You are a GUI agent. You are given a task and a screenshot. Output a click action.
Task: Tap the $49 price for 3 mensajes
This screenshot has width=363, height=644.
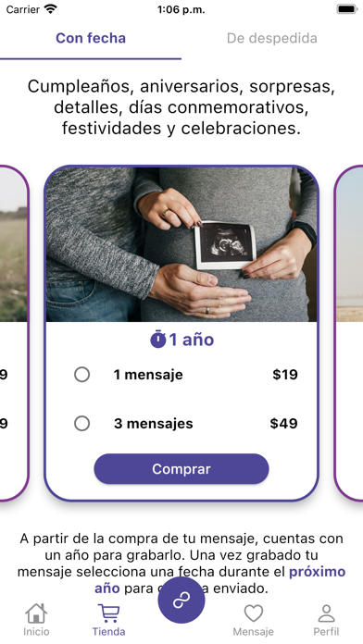[283, 424]
